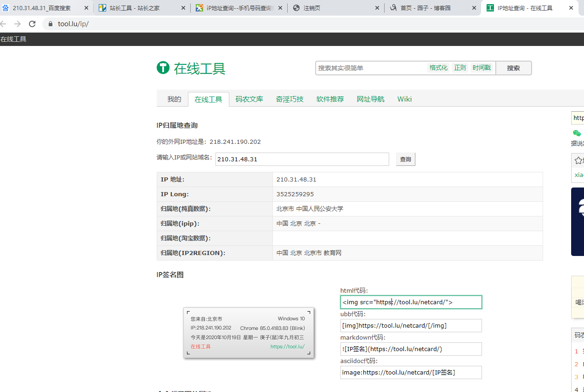
Task: Close the 站长工具 - 站长之家 tab
Action: coord(183,8)
